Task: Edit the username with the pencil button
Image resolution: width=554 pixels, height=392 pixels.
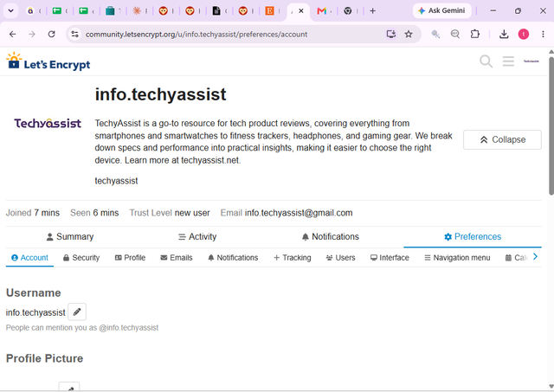Action: [77, 312]
